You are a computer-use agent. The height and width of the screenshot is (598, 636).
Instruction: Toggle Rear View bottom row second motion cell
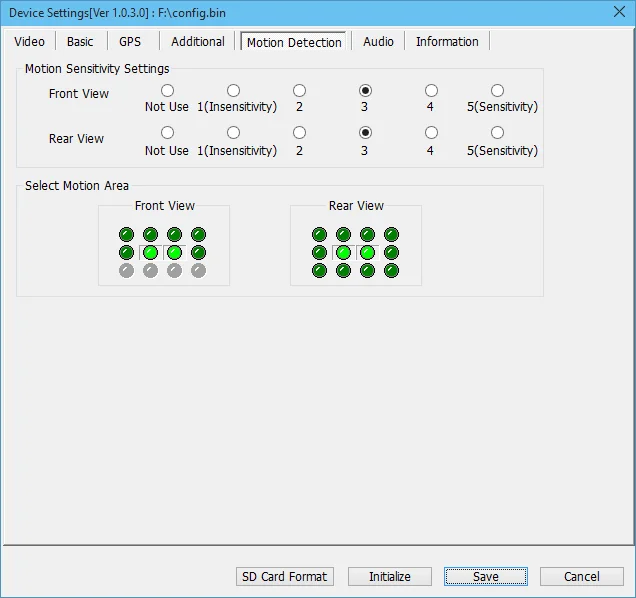click(344, 271)
